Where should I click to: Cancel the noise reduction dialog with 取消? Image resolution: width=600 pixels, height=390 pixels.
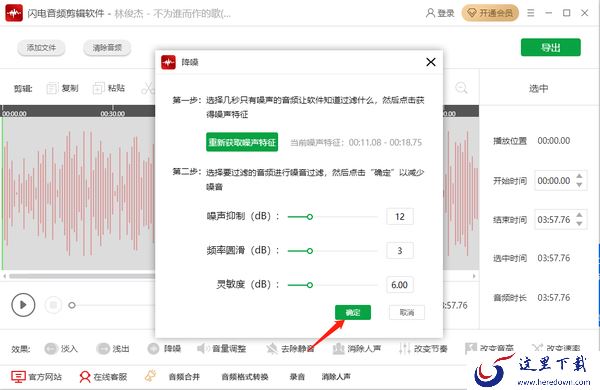click(x=407, y=312)
